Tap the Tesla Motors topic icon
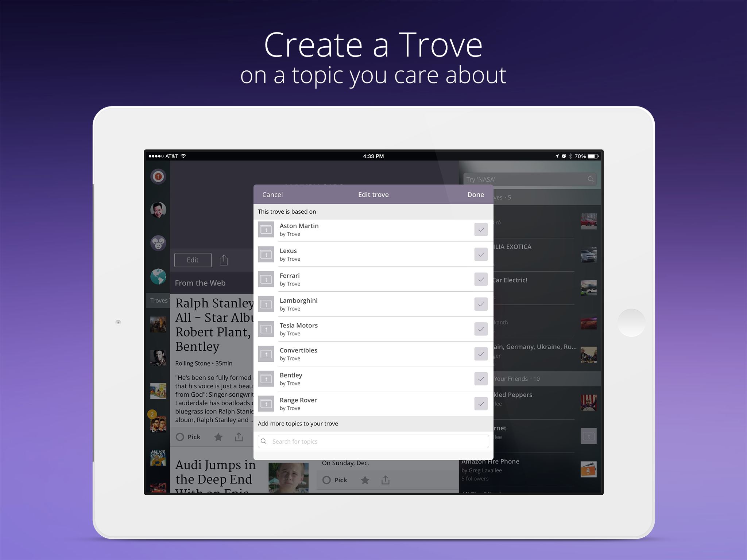 [x=266, y=329]
